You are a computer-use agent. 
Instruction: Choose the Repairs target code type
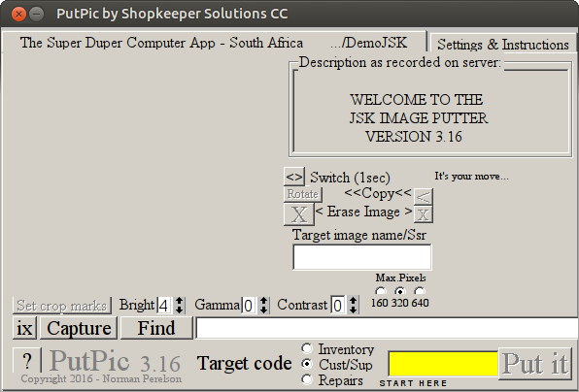307,379
